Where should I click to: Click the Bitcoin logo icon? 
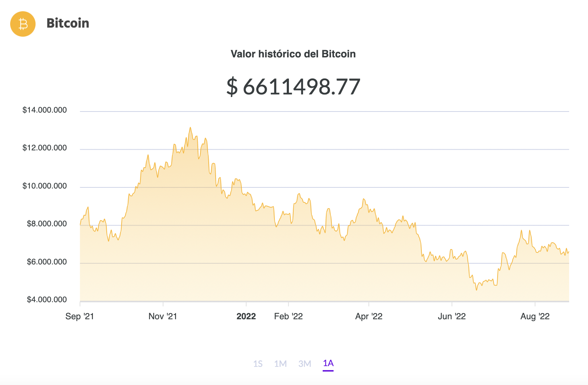pyautogui.click(x=23, y=24)
